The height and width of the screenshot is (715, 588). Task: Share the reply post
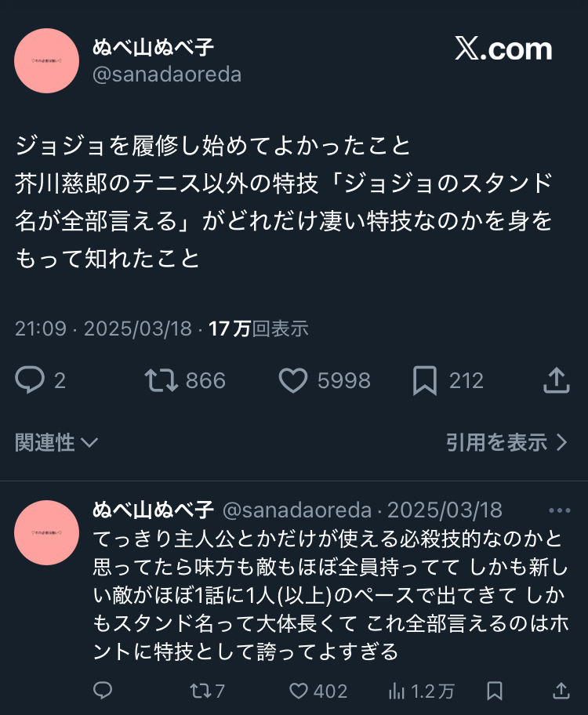click(561, 691)
